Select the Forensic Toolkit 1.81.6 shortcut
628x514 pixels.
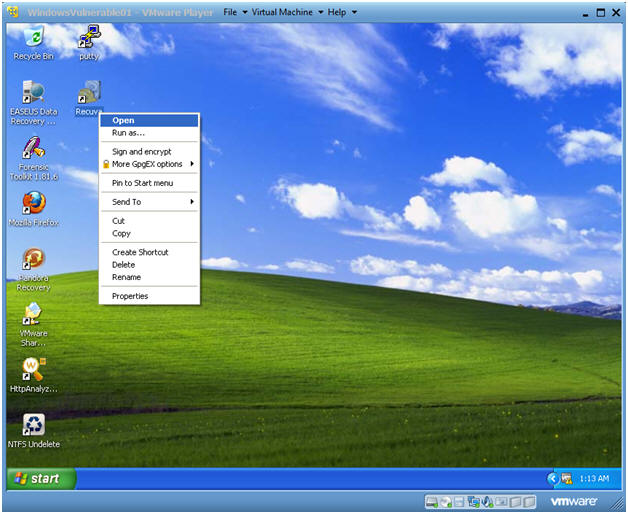click(34, 159)
